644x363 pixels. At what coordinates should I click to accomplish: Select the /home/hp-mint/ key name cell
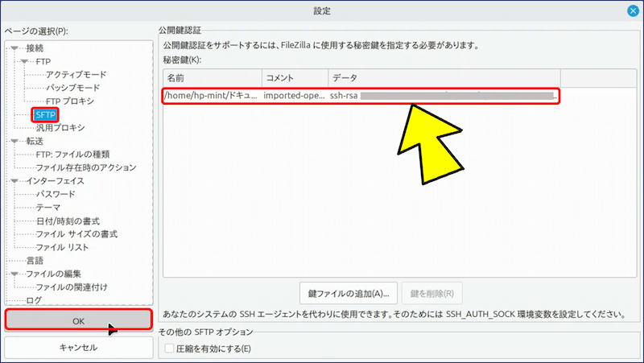pos(211,96)
